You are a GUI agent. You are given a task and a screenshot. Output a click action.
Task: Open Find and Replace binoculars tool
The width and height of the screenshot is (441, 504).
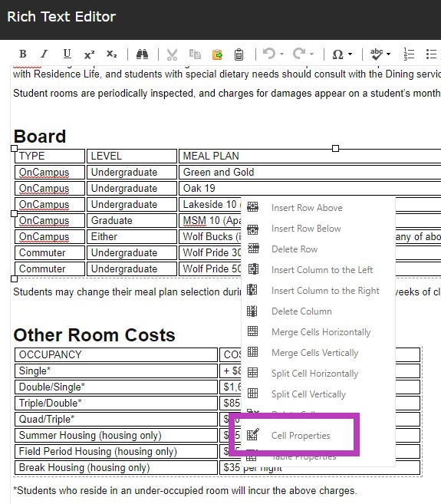coord(142,54)
